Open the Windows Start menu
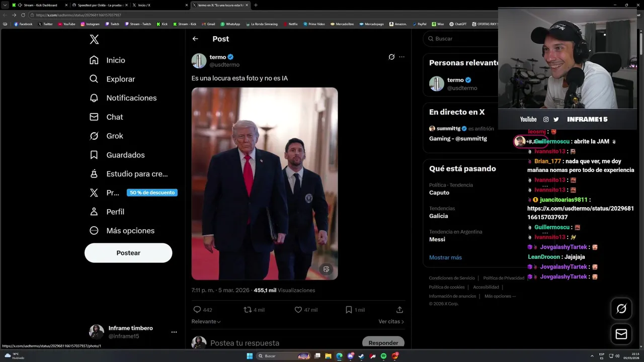The width and height of the screenshot is (644, 362). [250, 356]
